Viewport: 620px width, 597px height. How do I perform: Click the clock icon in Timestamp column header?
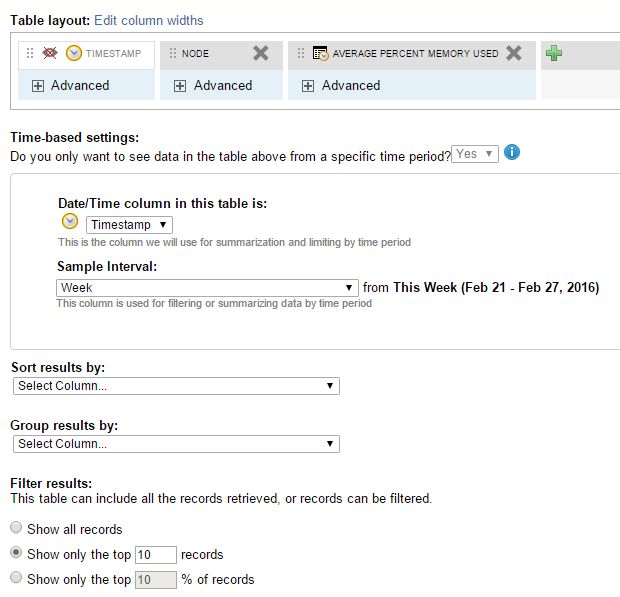pos(74,53)
